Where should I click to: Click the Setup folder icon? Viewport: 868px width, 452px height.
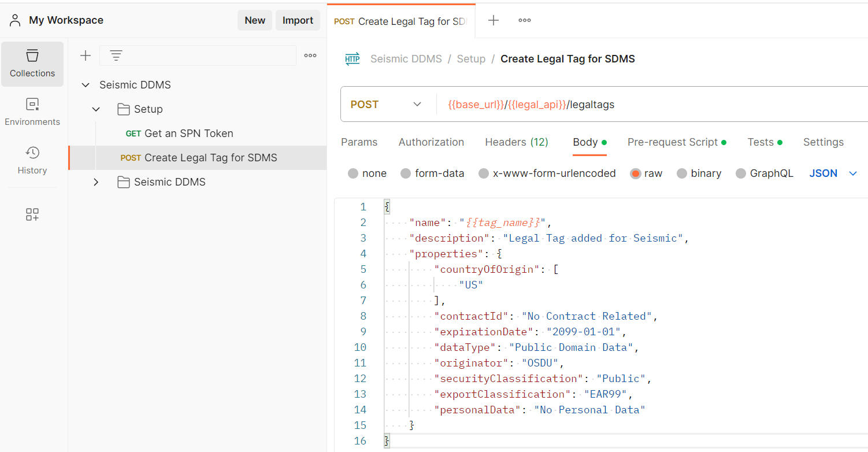[x=123, y=109]
